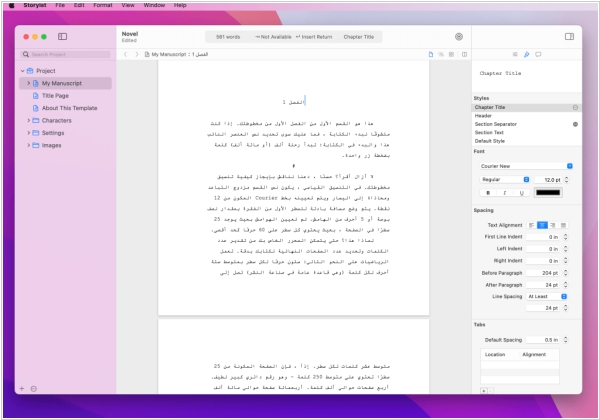The height and width of the screenshot is (420, 600).
Task: Click the round target icon in toolbar
Action: click(458, 36)
